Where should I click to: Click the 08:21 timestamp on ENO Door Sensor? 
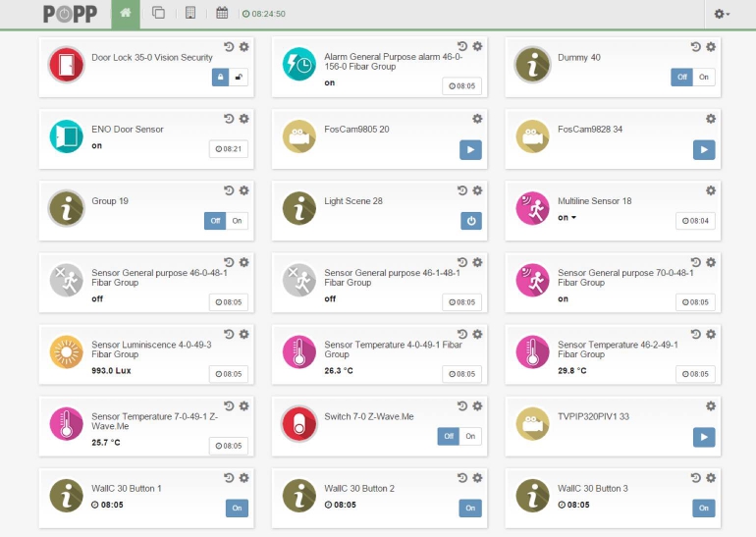click(228, 149)
